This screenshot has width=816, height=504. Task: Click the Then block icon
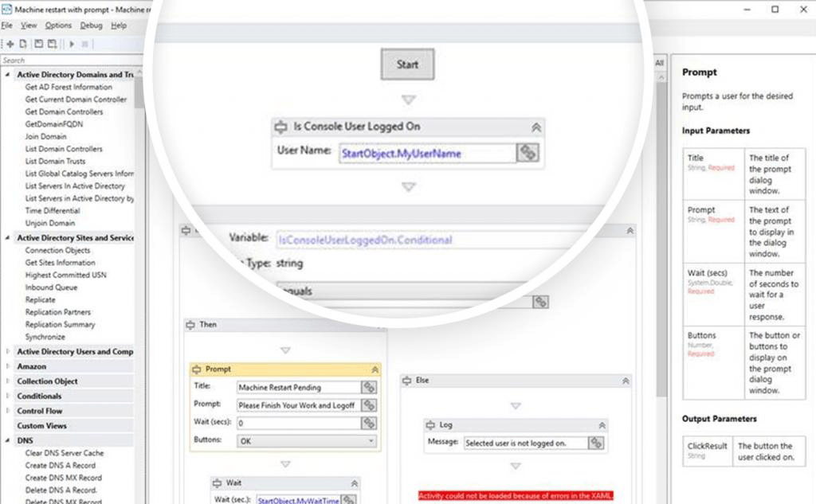pyautogui.click(x=190, y=325)
